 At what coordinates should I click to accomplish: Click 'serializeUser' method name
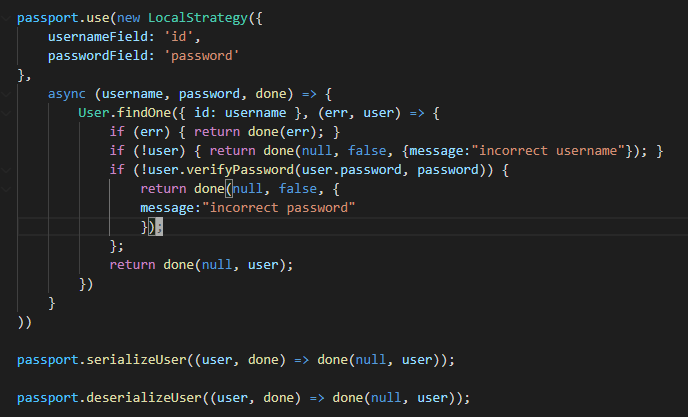point(136,360)
